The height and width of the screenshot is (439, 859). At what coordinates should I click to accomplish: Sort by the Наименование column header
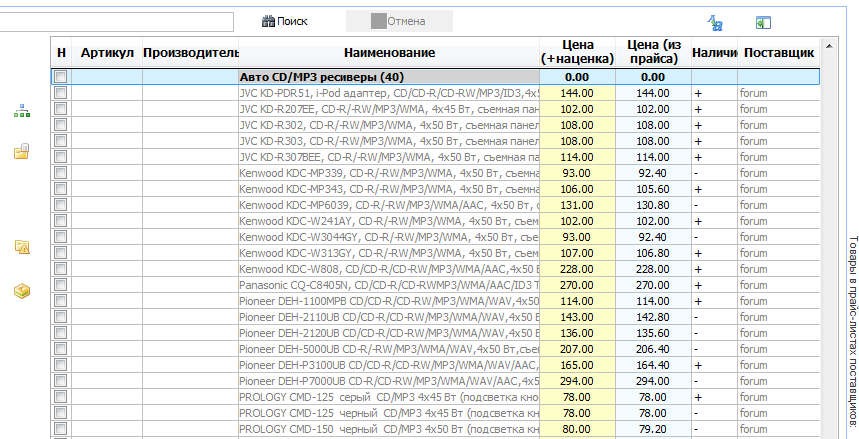coord(390,53)
